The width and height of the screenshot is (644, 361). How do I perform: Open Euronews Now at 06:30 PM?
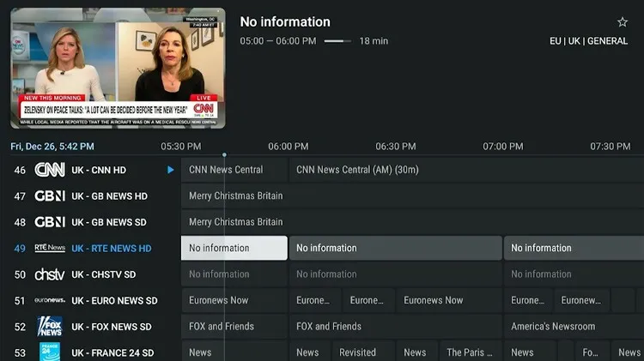click(449, 300)
